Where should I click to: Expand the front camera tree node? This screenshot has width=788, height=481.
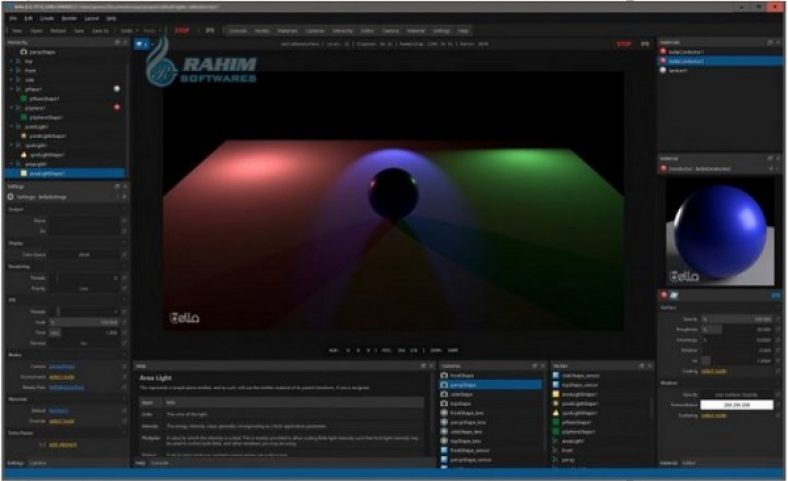coord(12,70)
